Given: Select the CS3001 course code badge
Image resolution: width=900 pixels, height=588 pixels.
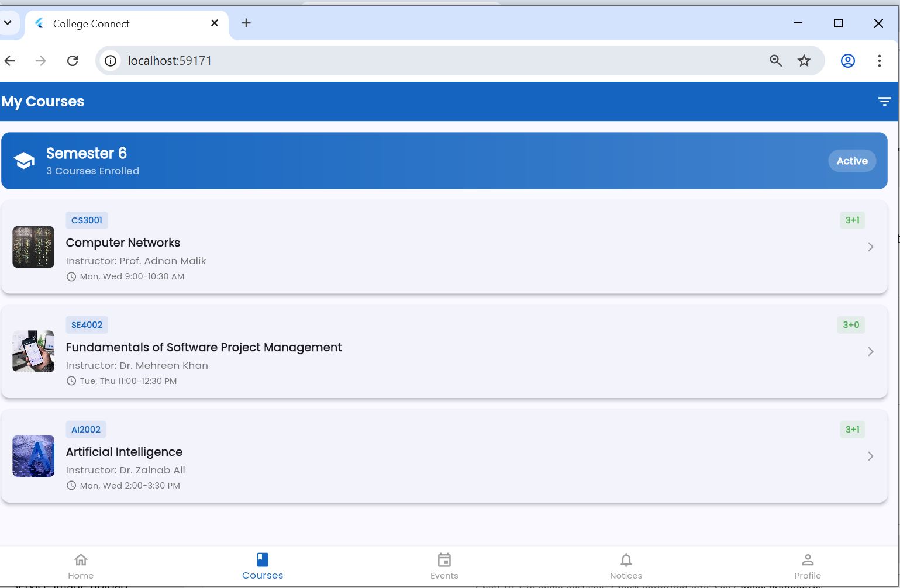Looking at the screenshot, I should [x=87, y=220].
